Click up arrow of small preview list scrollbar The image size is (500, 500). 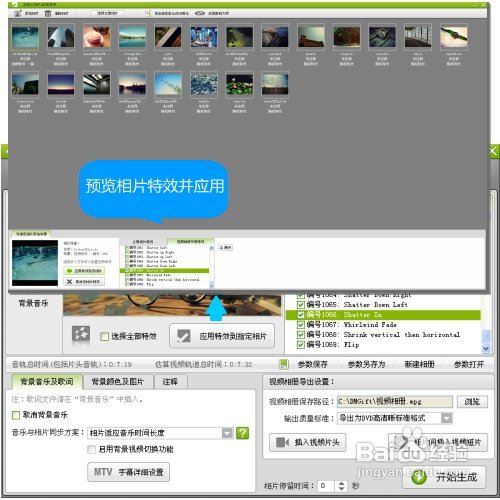pos(211,248)
